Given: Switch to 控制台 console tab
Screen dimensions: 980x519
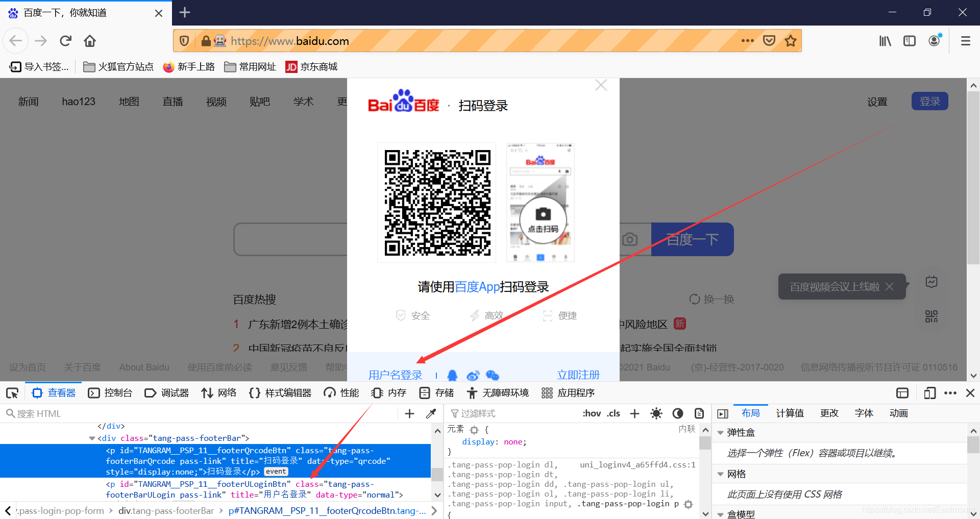Looking at the screenshot, I should pyautogui.click(x=110, y=393).
